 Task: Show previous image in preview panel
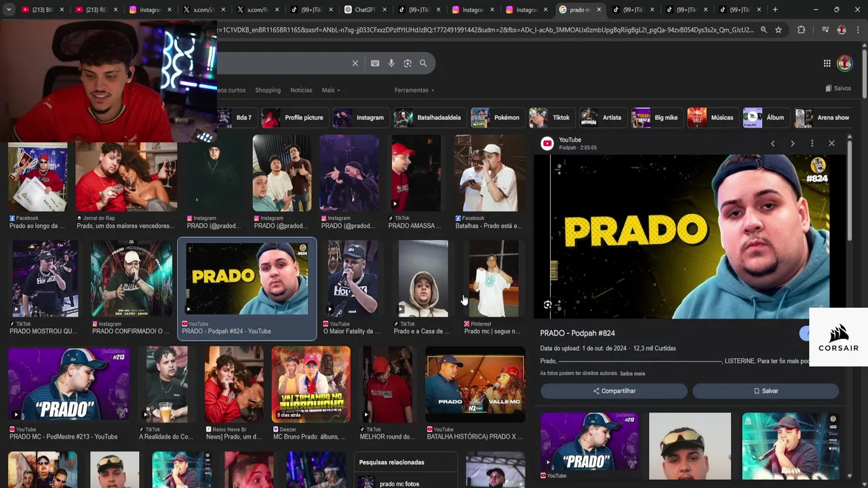pyautogui.click(x=772, y=143)
